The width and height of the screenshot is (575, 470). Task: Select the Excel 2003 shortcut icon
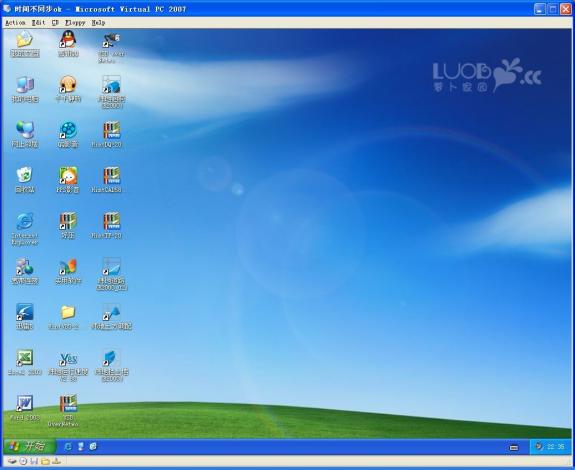point(25,362)
